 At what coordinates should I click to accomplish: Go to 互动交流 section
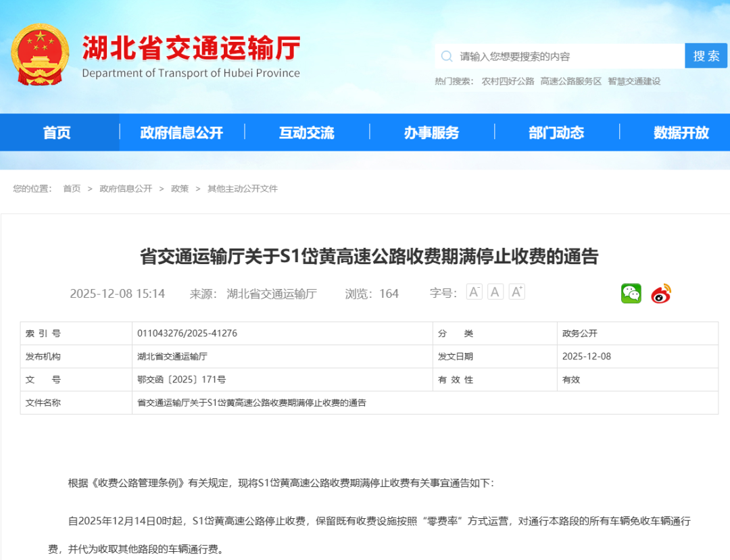[306, 132]
